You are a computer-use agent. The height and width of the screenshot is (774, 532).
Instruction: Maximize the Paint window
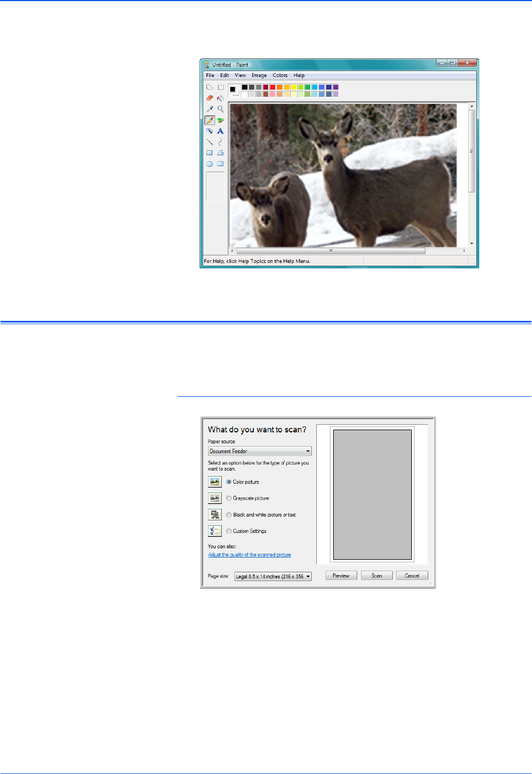pos(452,63)
